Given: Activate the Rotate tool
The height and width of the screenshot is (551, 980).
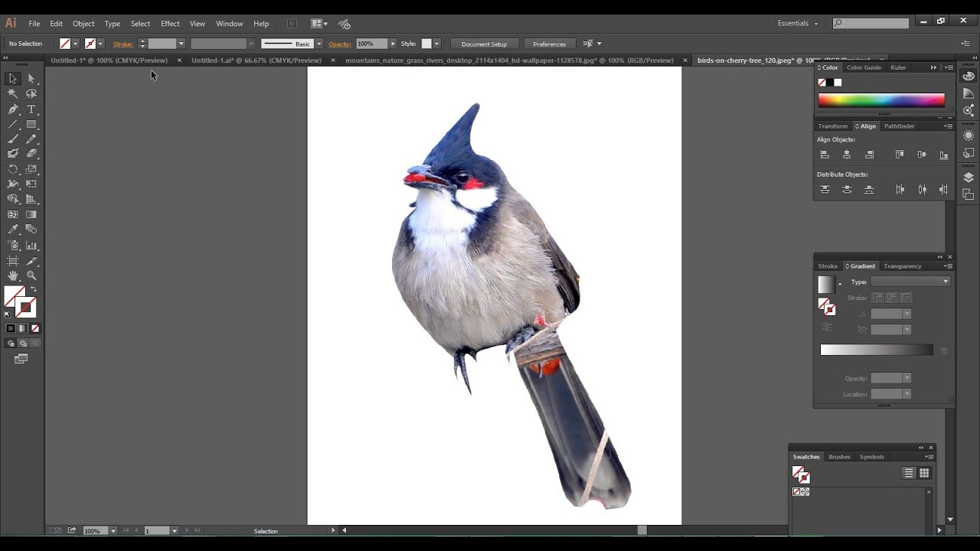Looking at the screenshot, I should coord(13,169).
